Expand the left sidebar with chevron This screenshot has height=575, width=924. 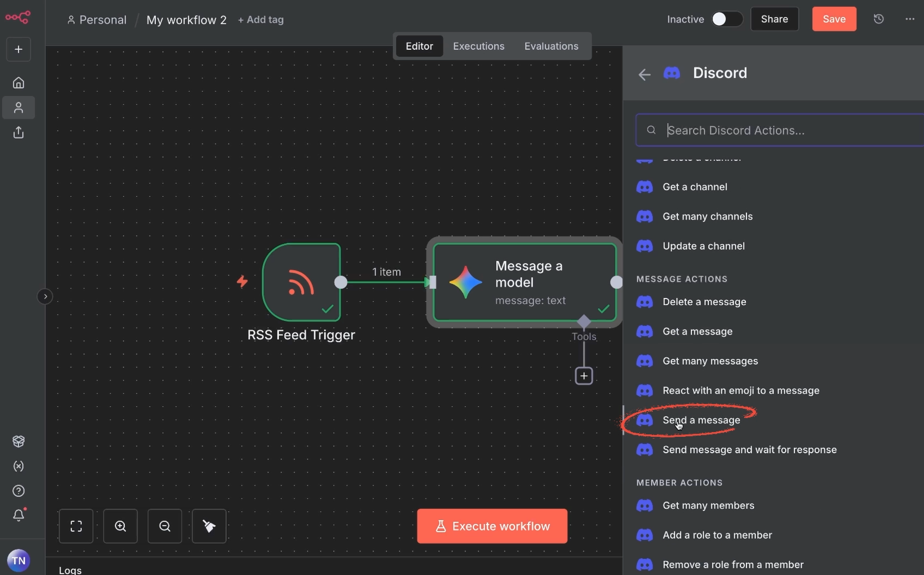point(45,296)
